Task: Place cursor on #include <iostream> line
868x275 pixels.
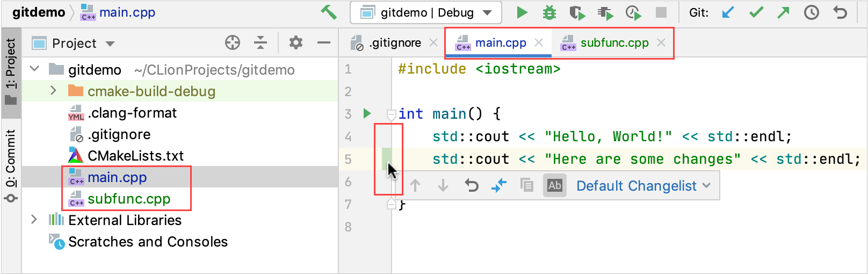Action: (x=479, y=69)
